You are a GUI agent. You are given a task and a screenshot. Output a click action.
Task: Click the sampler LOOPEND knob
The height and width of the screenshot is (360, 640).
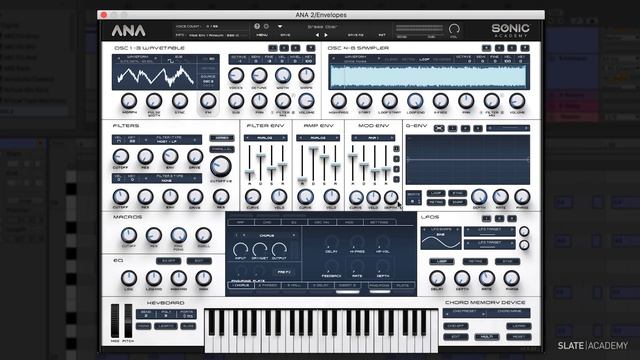pyautogui.click(x=415, y=100)
